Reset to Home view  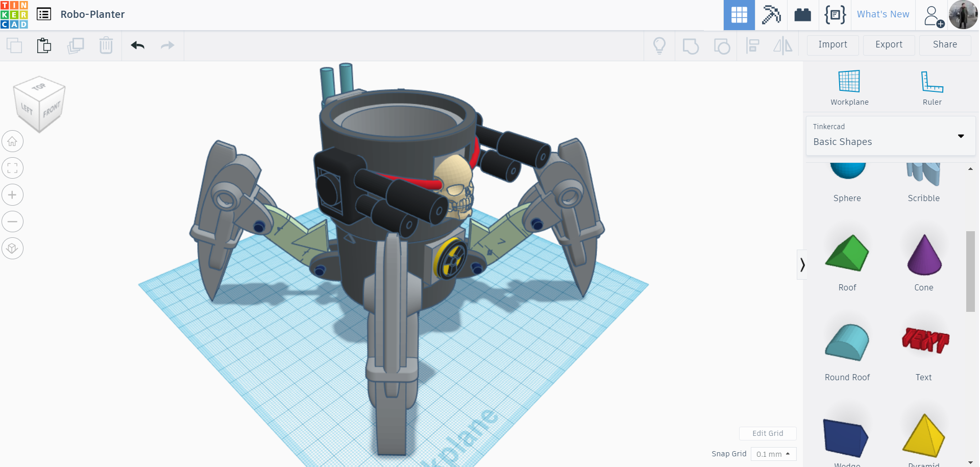12,141
